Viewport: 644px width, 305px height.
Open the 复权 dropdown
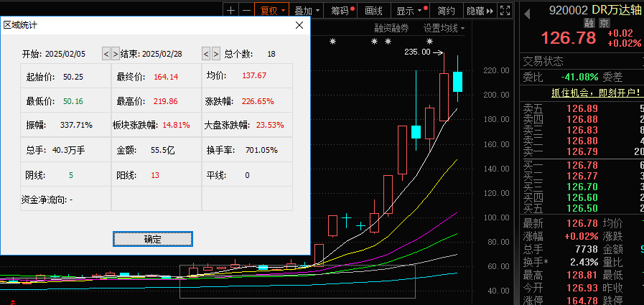pyautogui.click(x=272, y=11)
